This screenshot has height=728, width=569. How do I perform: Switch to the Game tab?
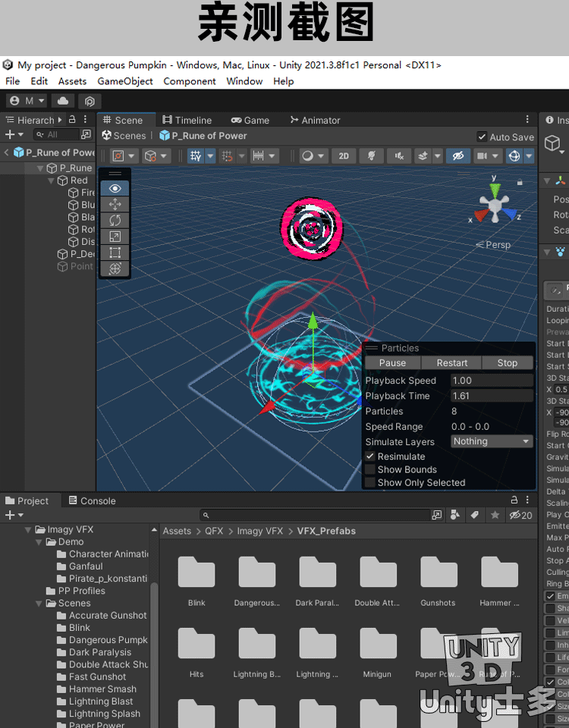[x=250, y=120]
